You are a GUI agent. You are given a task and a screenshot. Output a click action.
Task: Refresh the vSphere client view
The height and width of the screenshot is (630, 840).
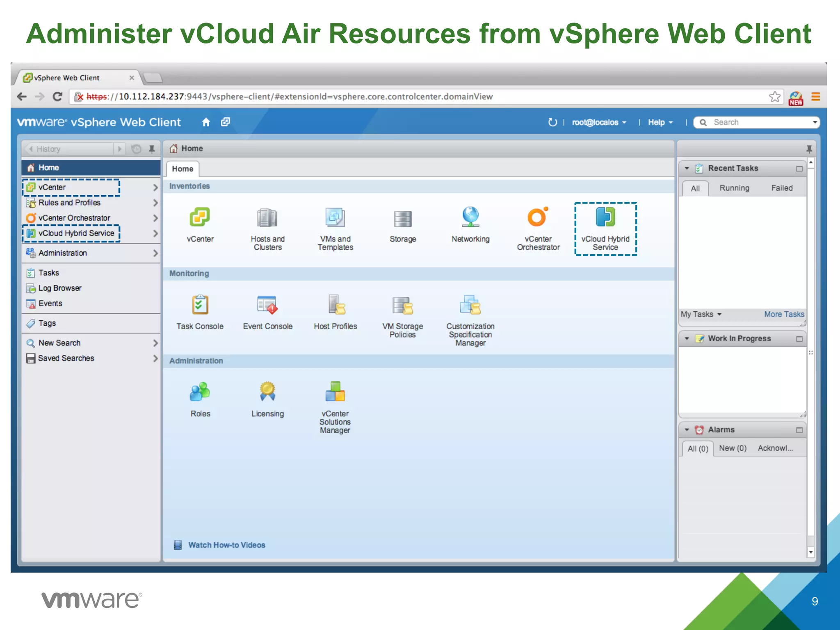(x=552, y=122)
